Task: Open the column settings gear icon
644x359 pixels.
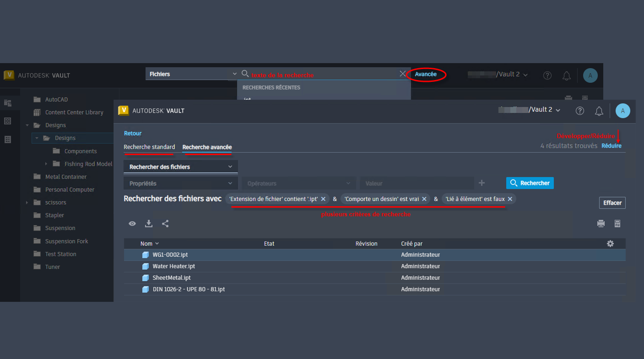Action: (610, 244)
